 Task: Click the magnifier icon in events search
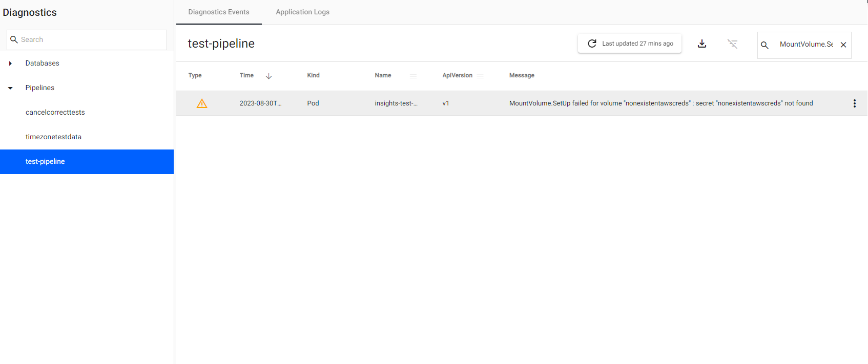764,45
